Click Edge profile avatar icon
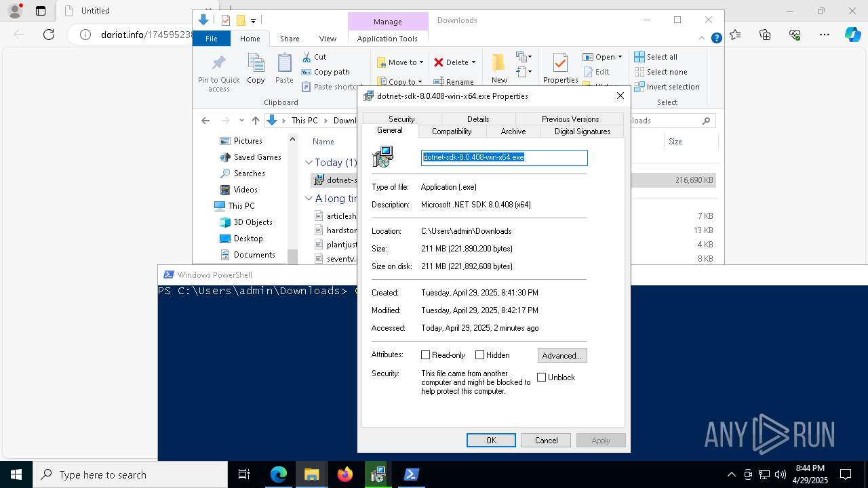Viewport: 868px width, 488px height. (14, 11)
